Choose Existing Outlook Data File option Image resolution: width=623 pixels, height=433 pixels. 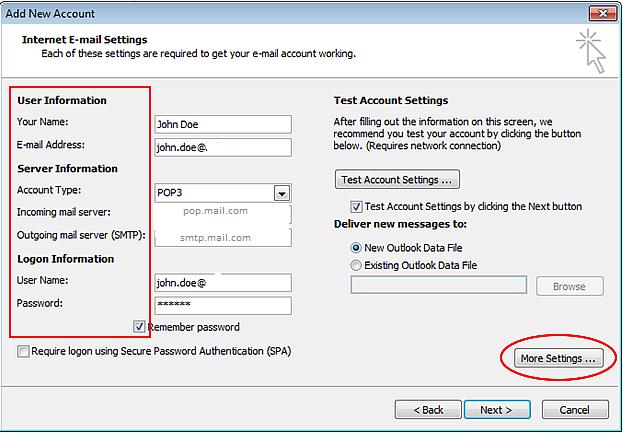[x=357, y=265]
